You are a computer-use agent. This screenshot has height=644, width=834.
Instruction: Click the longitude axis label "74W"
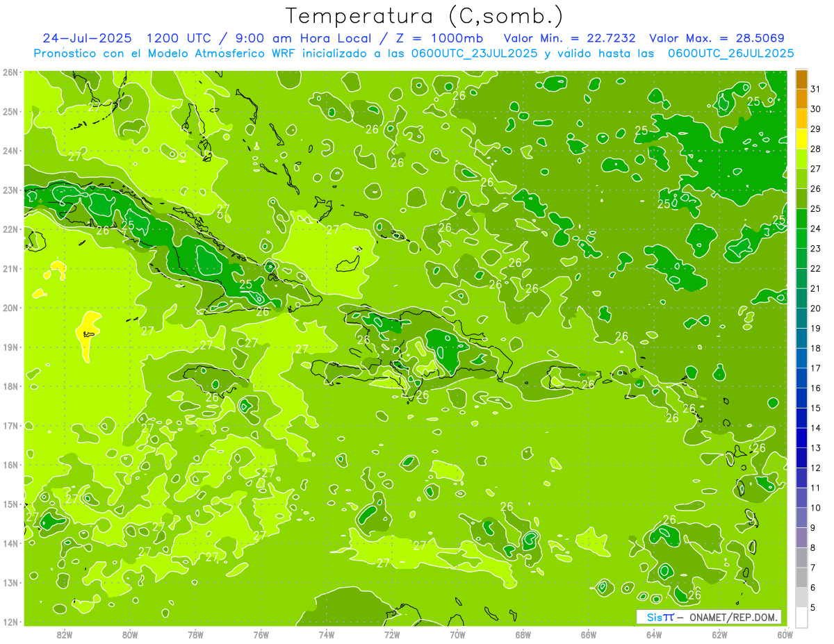point(327,634)
